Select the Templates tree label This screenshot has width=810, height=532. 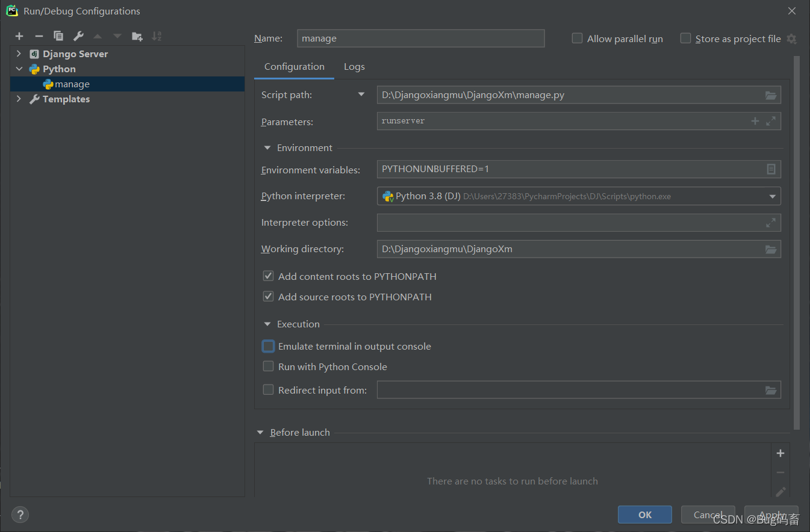tap(66, 99)
